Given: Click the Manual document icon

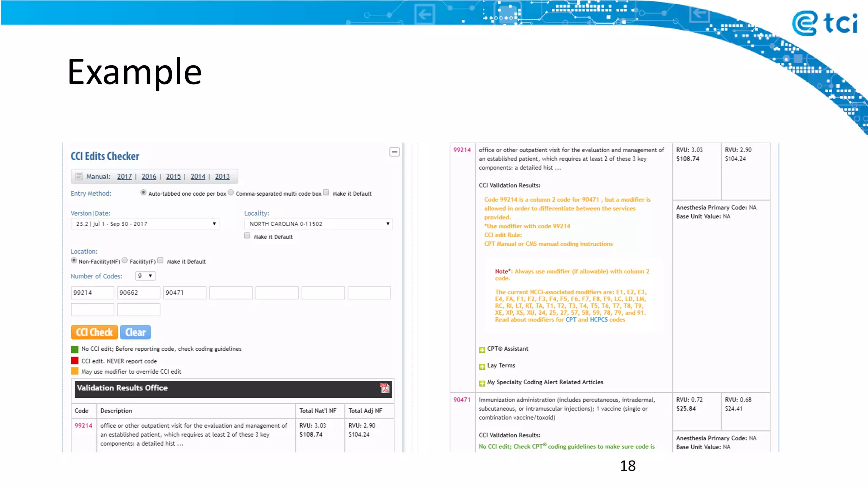Looking at the screenshot, I should tap(79, 176).
